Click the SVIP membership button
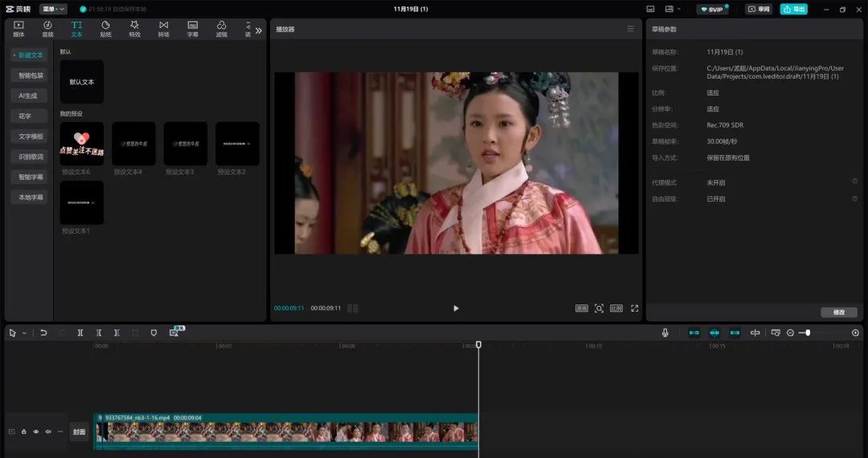 (712, 10)
